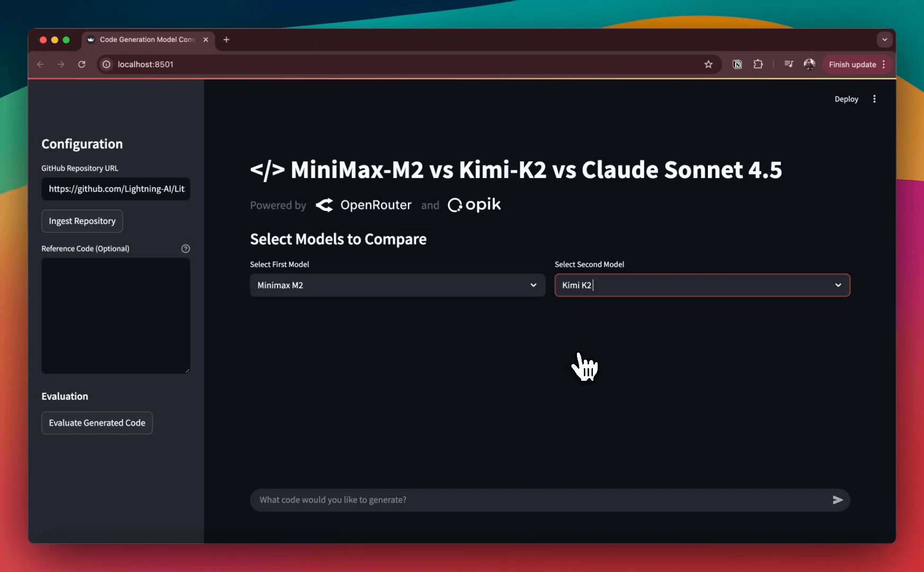Click the yellow minimize window button
924x572 pixels.
tap(55, 40)
